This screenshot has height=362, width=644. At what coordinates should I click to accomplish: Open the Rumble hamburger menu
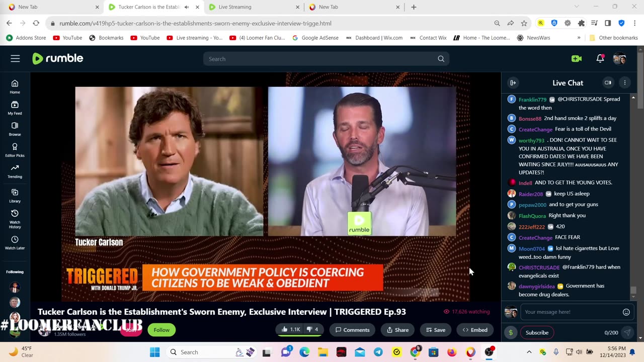15,59
